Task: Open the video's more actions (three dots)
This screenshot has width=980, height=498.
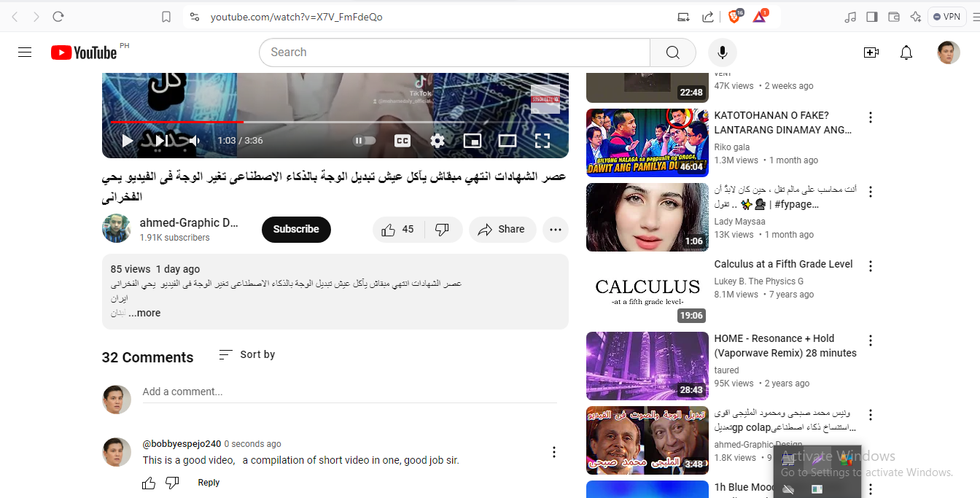Action: tap(556, 229)
